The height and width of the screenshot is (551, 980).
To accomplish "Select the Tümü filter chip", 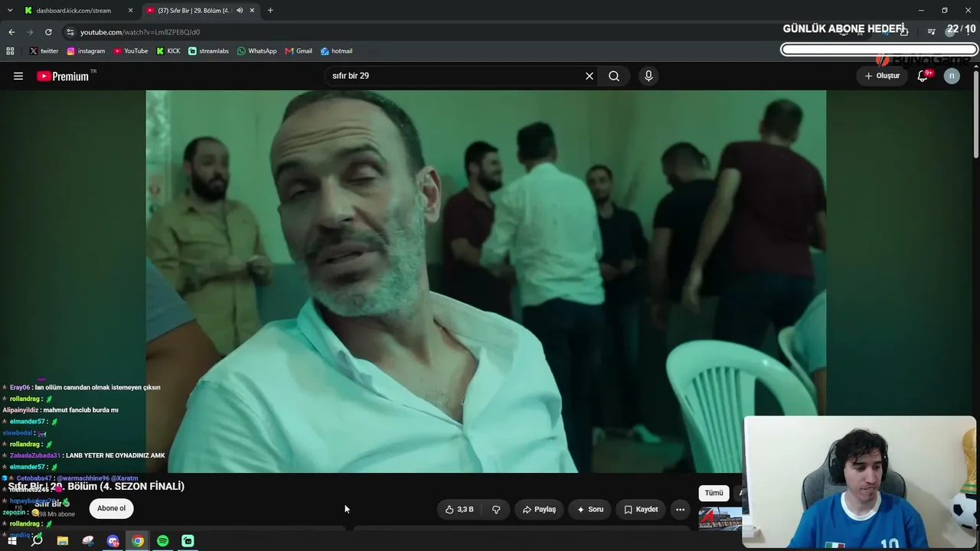I will coord(714,493).
